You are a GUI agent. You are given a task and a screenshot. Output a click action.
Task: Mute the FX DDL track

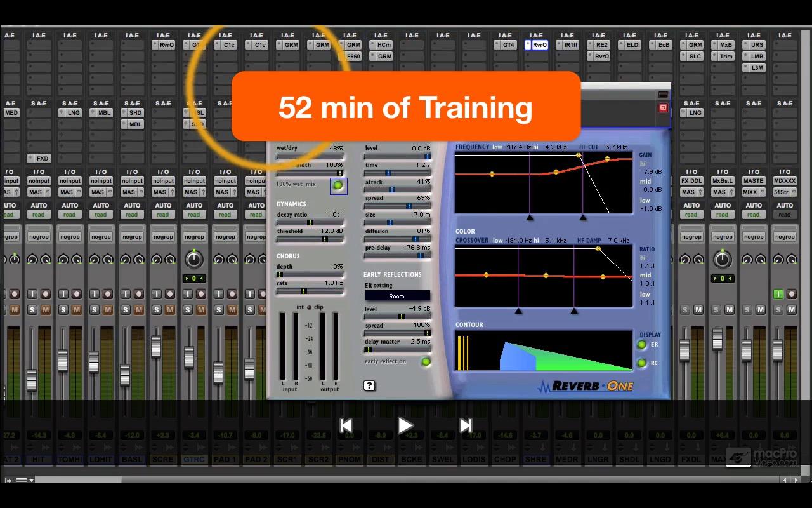(698, 310)
